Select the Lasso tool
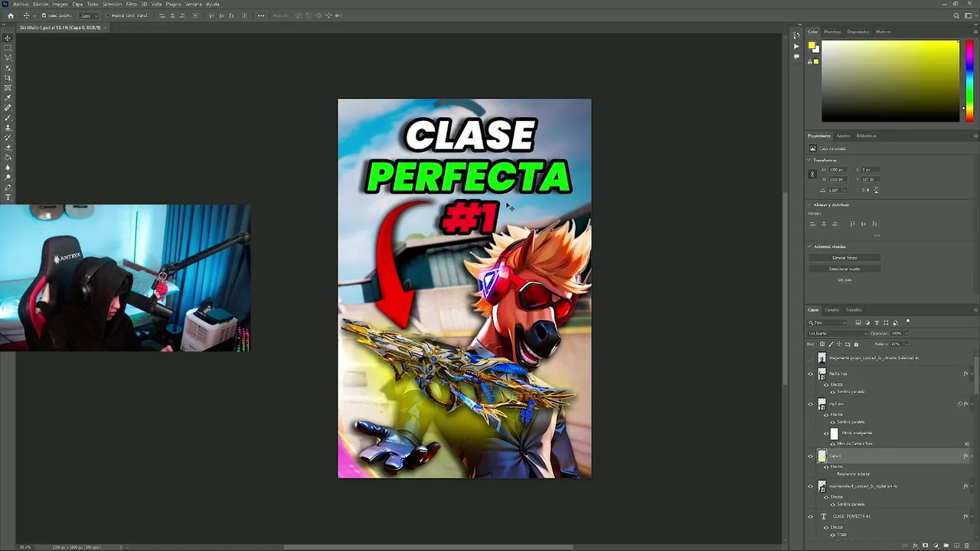 click(8, 57)
